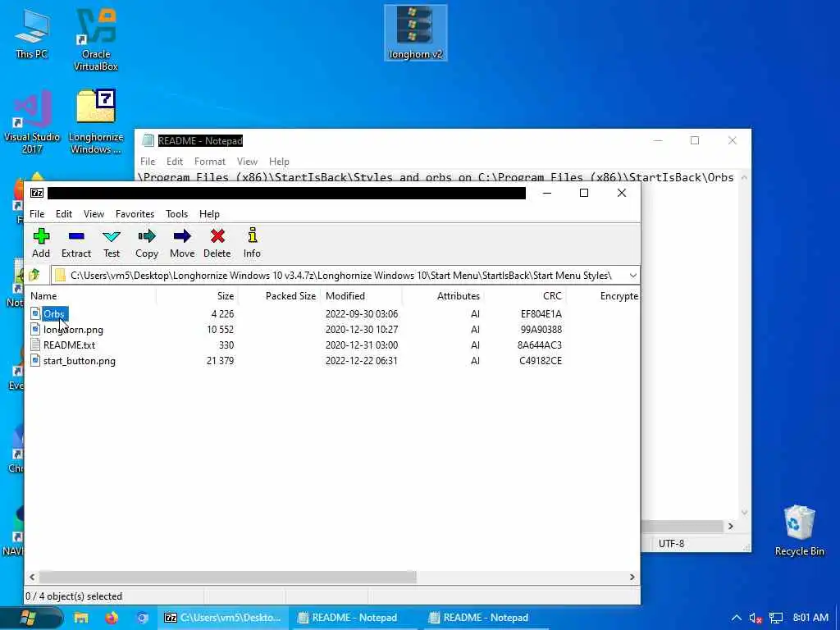Click the Extract toolbar icon
Screen dimensions: 840x630
tap(76, 236)
